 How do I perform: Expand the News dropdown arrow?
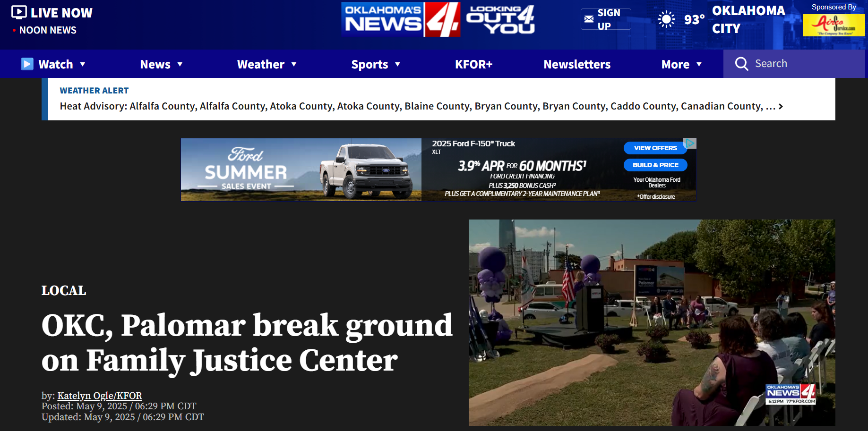tap(180, 64)
